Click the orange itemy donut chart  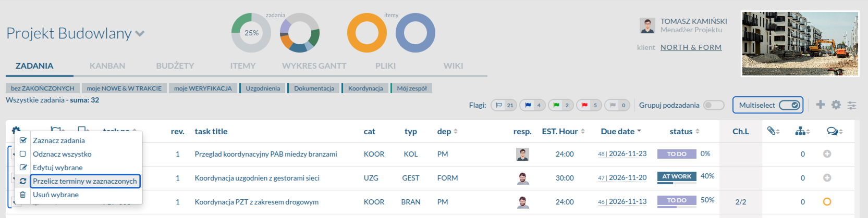[x=367, y=33]
